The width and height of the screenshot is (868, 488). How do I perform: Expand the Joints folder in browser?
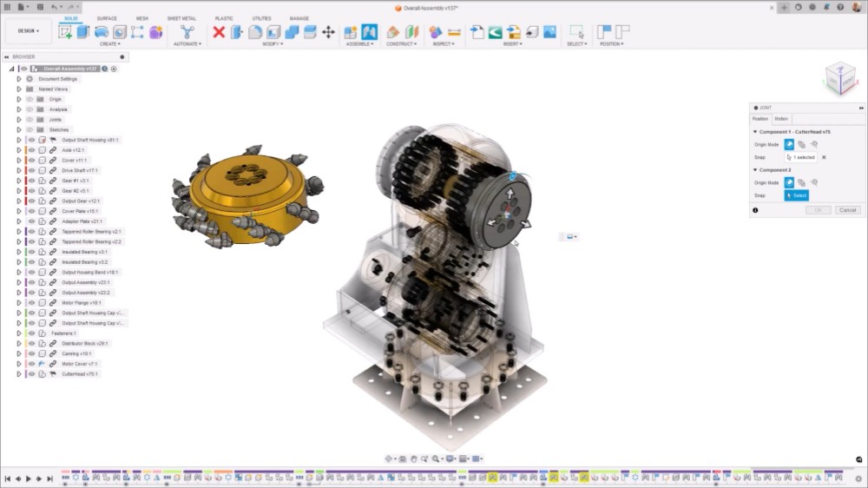(18, 120)
